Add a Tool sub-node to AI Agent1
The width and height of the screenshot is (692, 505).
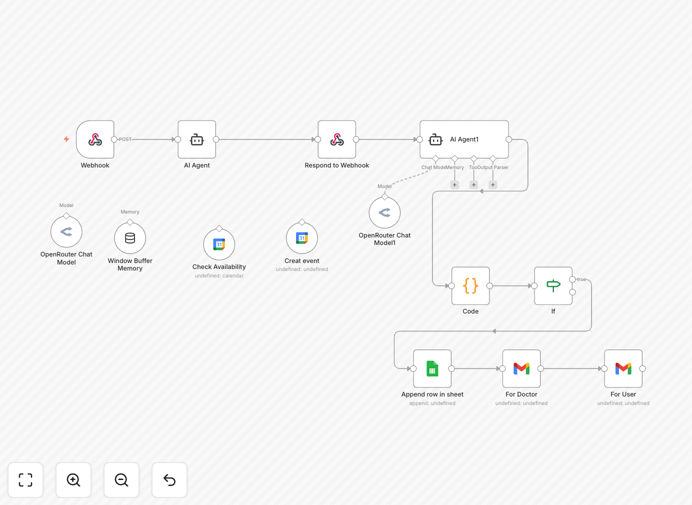474,185
